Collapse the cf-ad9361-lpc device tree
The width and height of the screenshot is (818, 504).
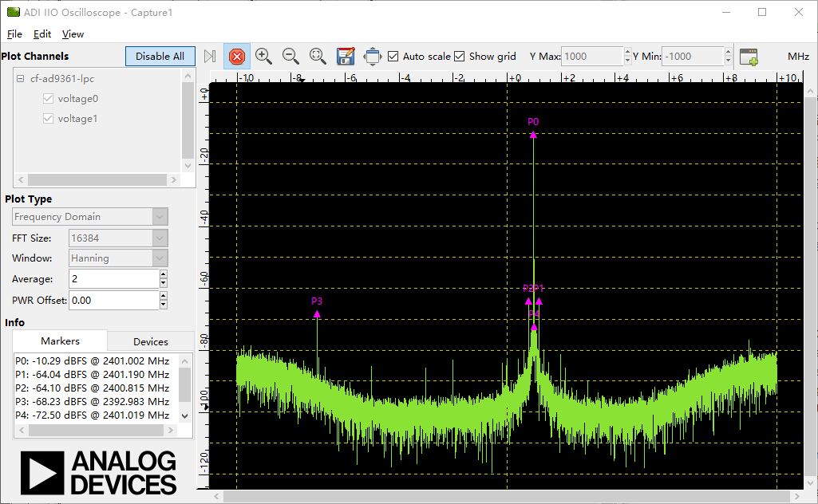pos(20,79)
